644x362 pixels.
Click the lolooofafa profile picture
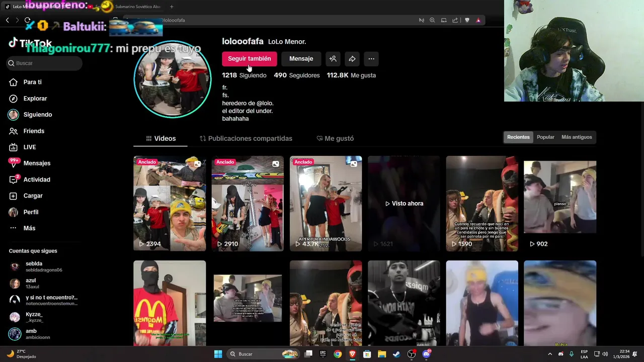[x=173, y=79]
